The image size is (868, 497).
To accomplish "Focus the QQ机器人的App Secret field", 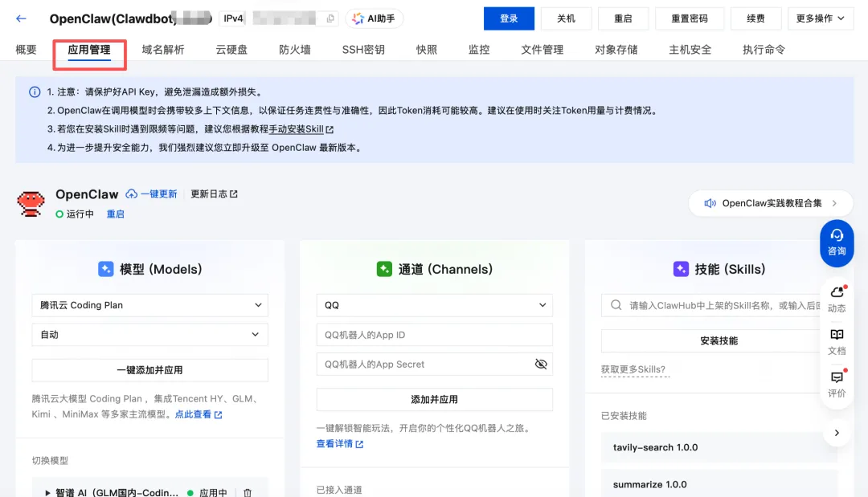I will 435,364.
